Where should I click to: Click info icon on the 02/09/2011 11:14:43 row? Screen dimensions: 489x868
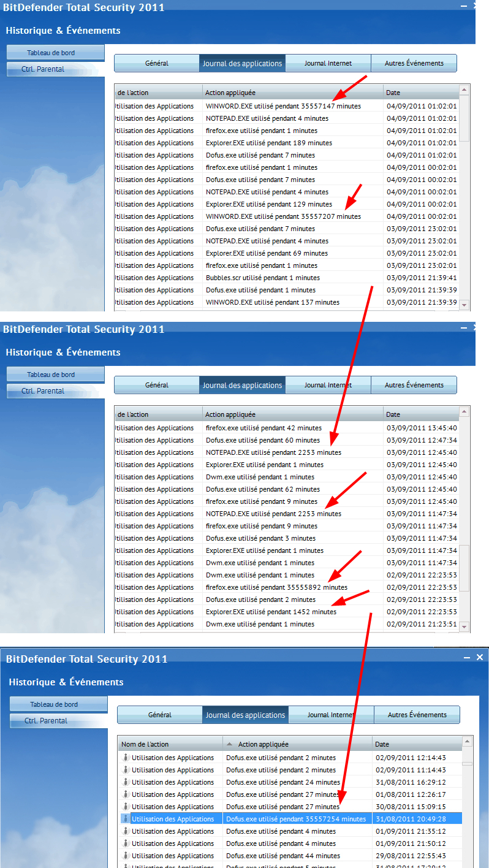[x=125, y=770]
